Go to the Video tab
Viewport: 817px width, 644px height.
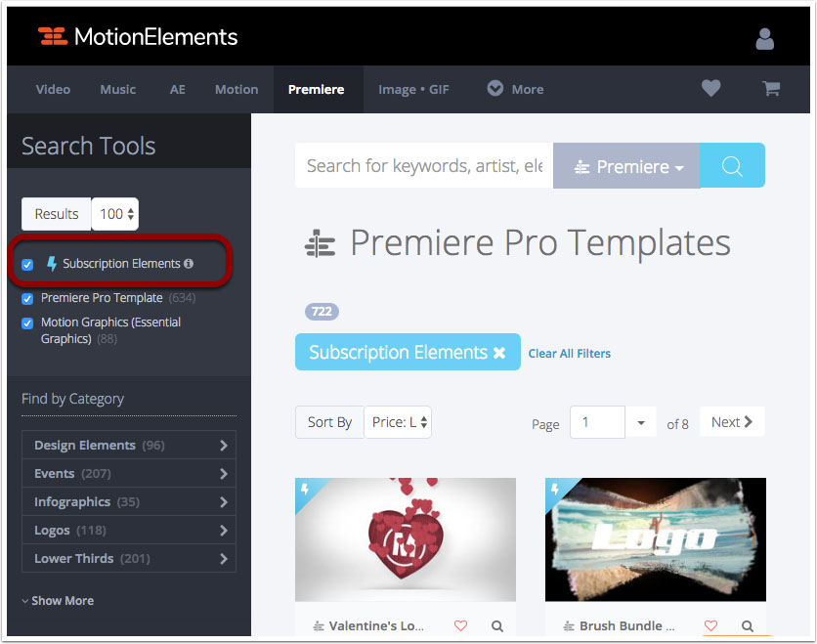[53, 90]
